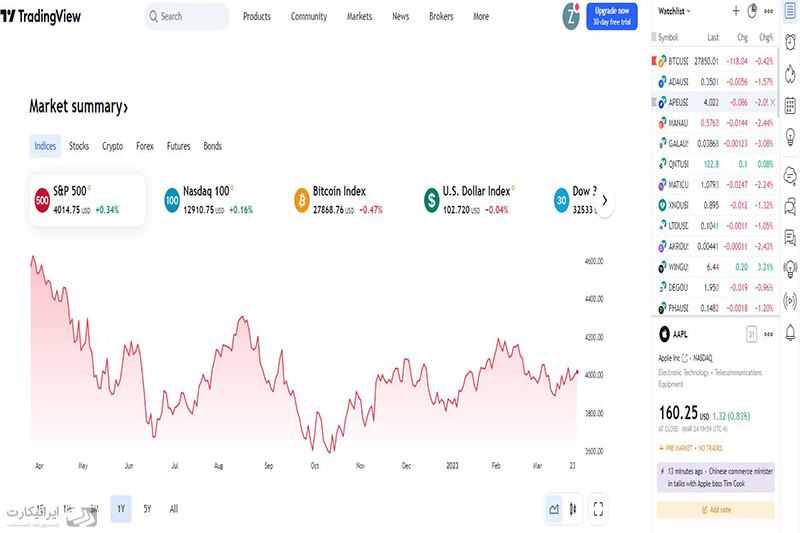Select the MATICUSD watchlist row

(715, 185)
